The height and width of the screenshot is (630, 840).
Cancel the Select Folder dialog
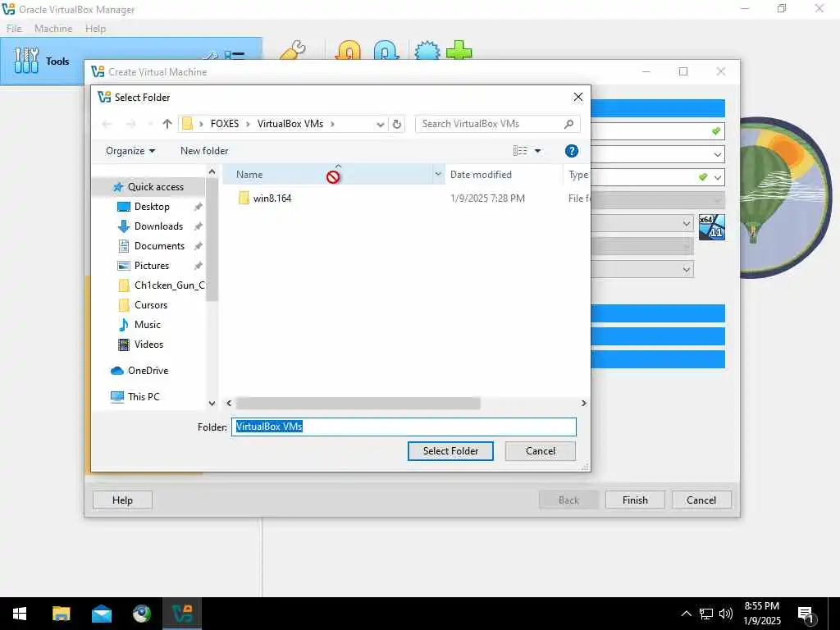pyautogui.click(x=540, y=451)
